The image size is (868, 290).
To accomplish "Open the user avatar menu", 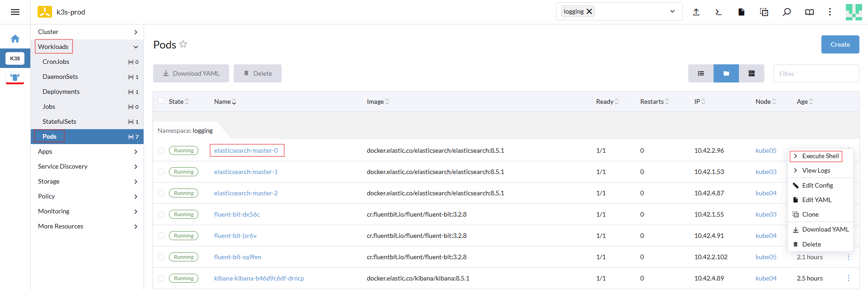I will [x=854, y=12].
